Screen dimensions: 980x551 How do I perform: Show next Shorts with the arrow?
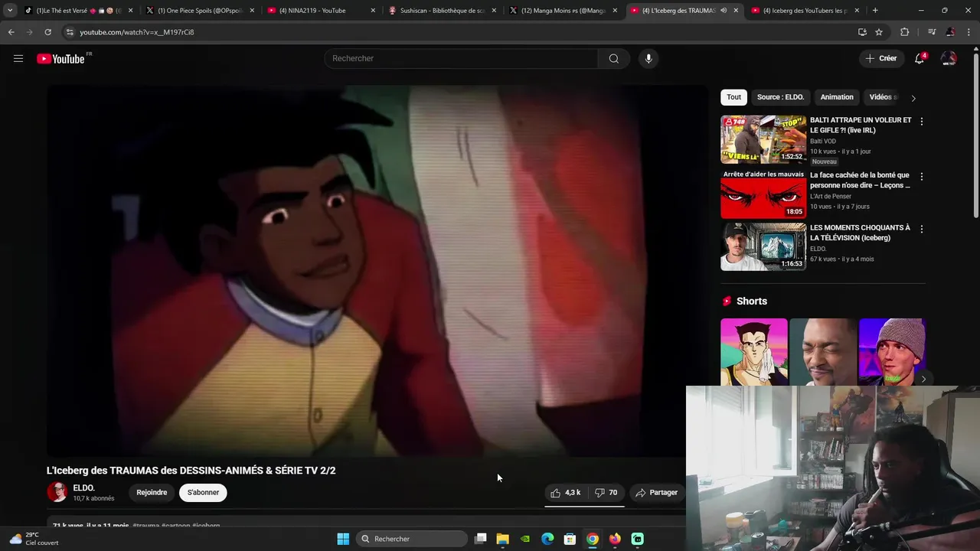[923, 379]
